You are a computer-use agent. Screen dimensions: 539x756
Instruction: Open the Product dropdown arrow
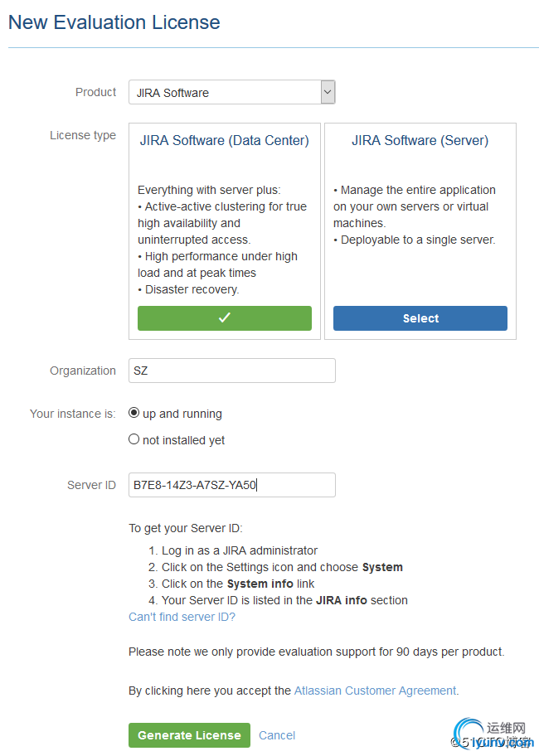[x=328, y=92]
